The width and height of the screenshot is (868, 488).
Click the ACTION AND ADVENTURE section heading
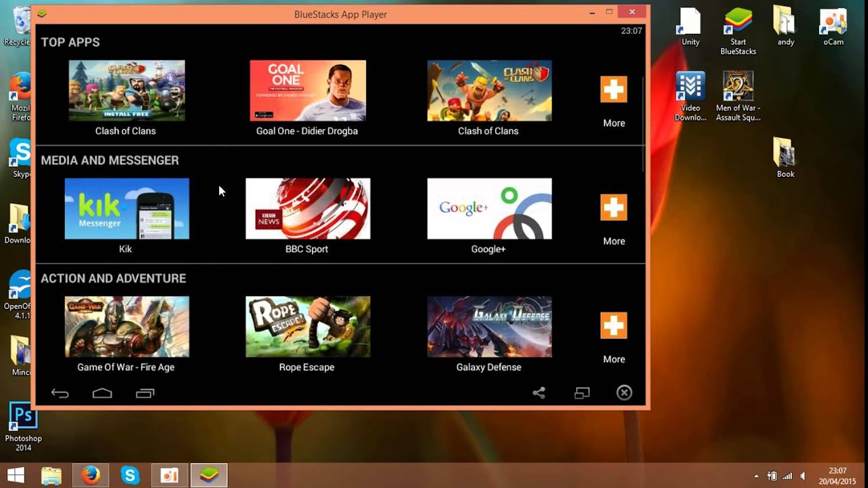pyautogui.click(x=113, y=279)
